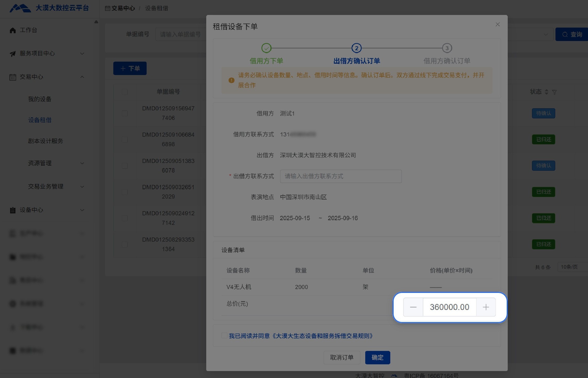The width and height of the screenshot is (588, 378).
Task: Click the clipboard icon for 设备中心
Action: (x=13, y=210)
